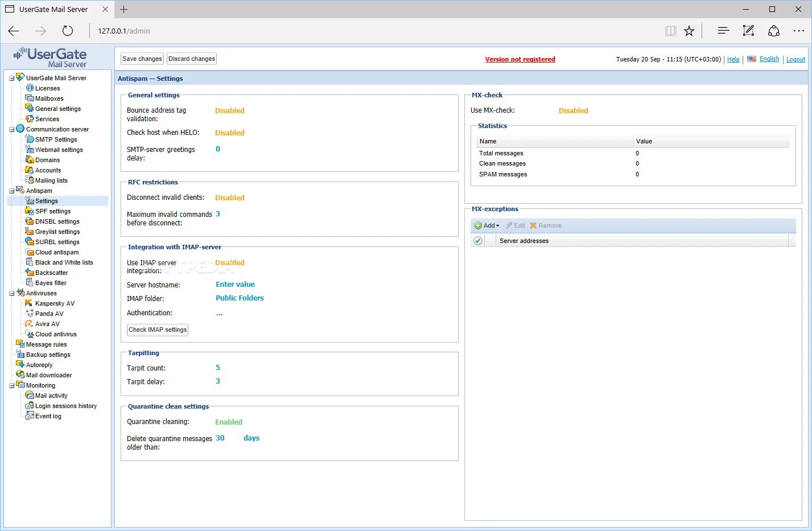Click the browser address bar URL

tap(124, 31)
